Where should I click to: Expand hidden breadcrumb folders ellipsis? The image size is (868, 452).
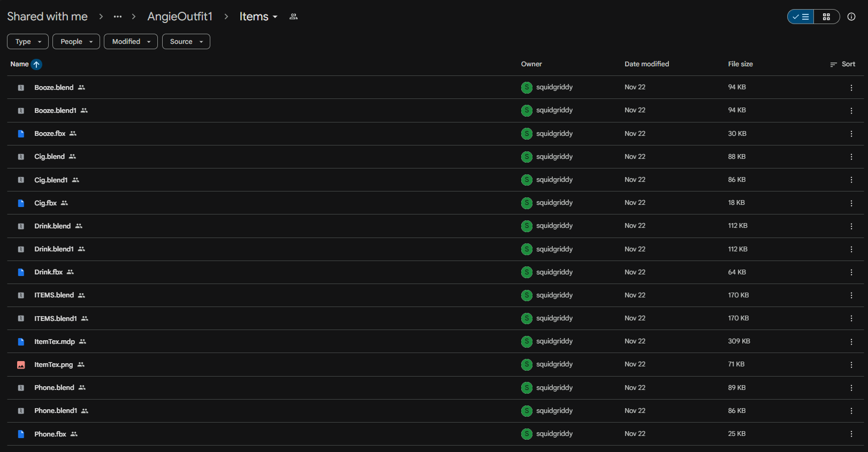(x=118, y=17)
